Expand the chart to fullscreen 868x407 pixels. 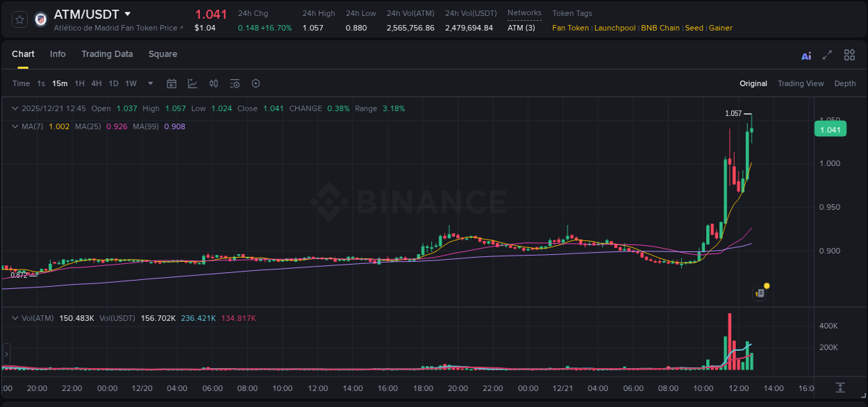pos(827,55)
